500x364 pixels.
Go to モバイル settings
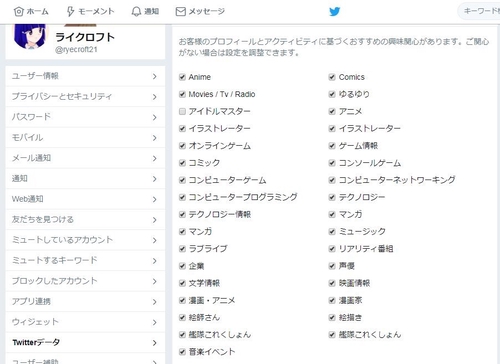coord(85,138)
